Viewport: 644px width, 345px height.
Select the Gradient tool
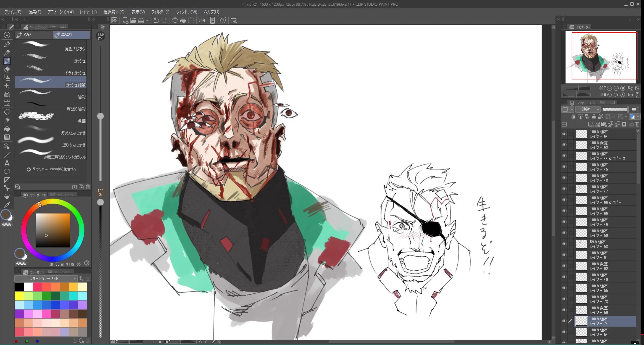click(7, 137)
